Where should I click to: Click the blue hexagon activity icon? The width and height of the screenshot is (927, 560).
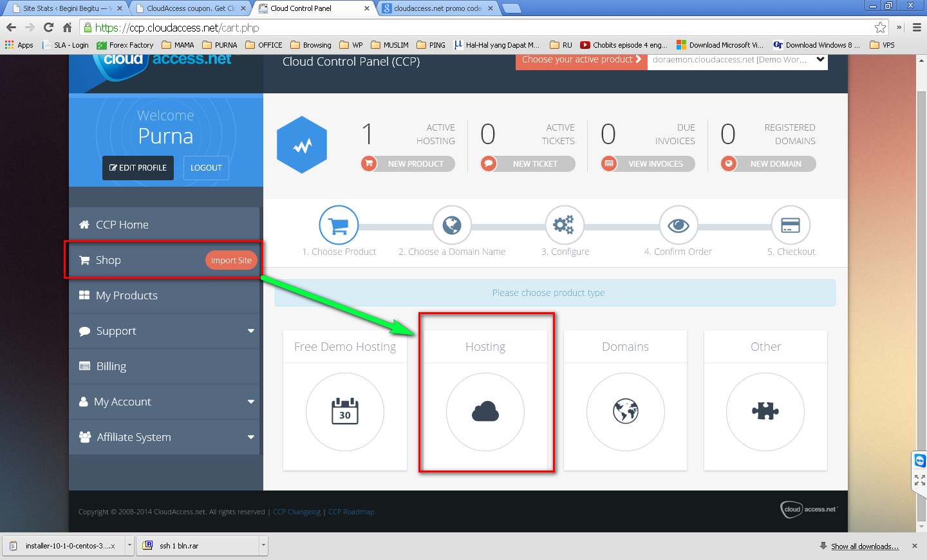coord(302,145)
